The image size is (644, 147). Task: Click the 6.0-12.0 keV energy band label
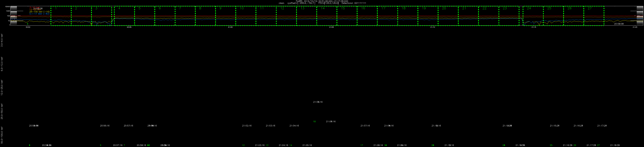pos(2,64)
